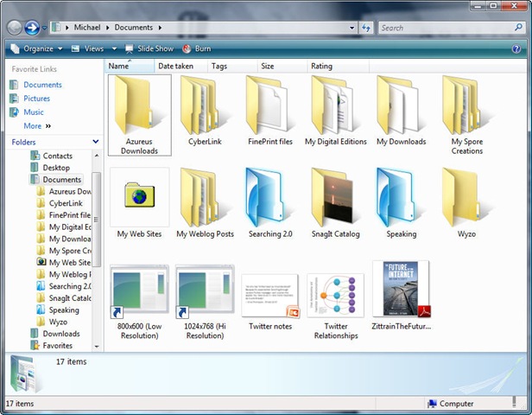532x415 pixels.
Task: Click folder tree scroll up arrow
Action: tap(97, 156)
